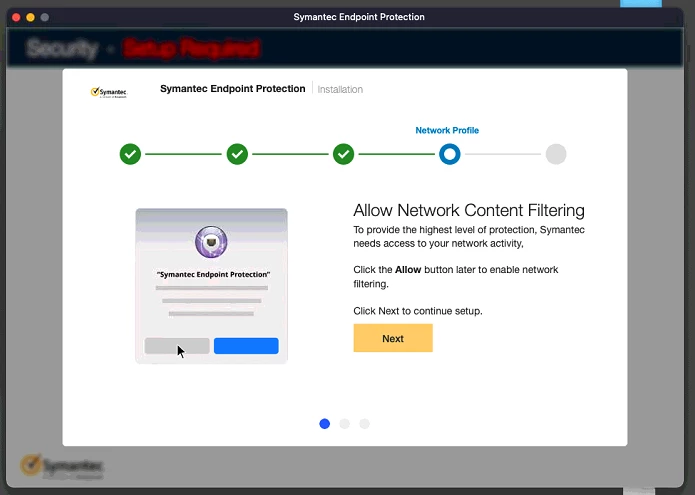Click the Allow Network Content Filtering heading
This screenshot has width=695, height=495.
click(469, 210)
